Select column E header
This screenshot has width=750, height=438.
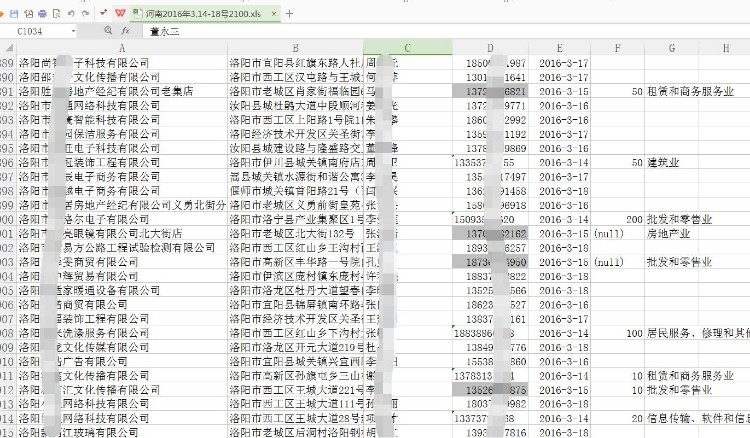tap(560, 48)
